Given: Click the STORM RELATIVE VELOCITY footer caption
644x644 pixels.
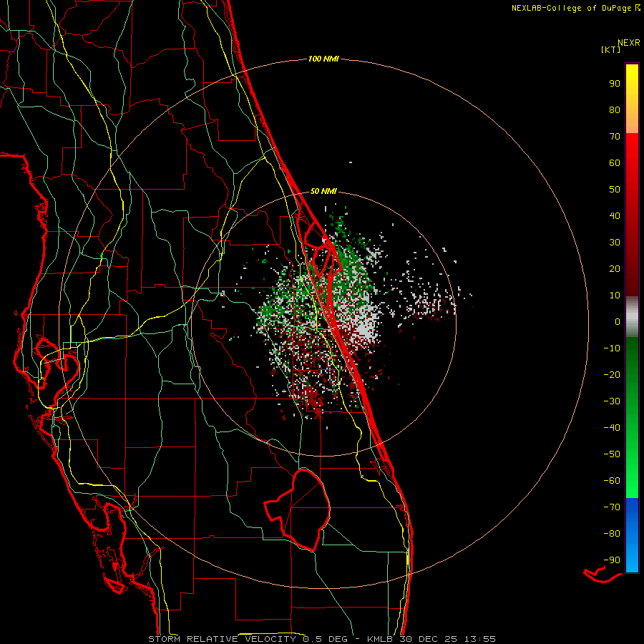Looking at the screenshot, I should [x=322, y=639].
